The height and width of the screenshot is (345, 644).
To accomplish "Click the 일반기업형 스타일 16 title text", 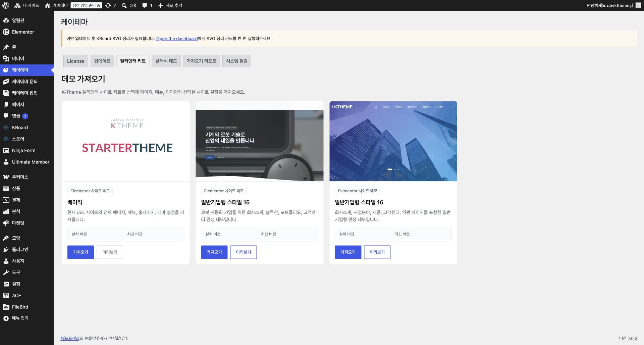I will pyautogui.click(x=359, y=202).
